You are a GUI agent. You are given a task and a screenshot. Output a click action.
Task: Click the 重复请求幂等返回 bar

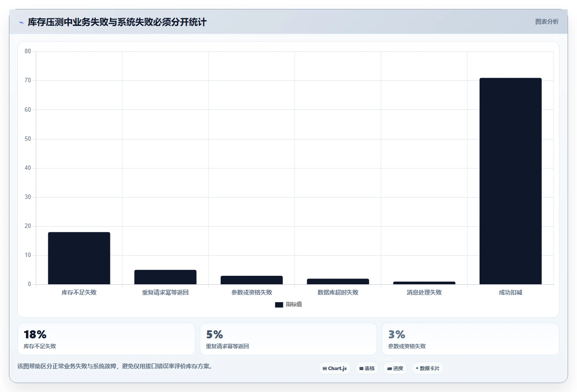point(165,277)
